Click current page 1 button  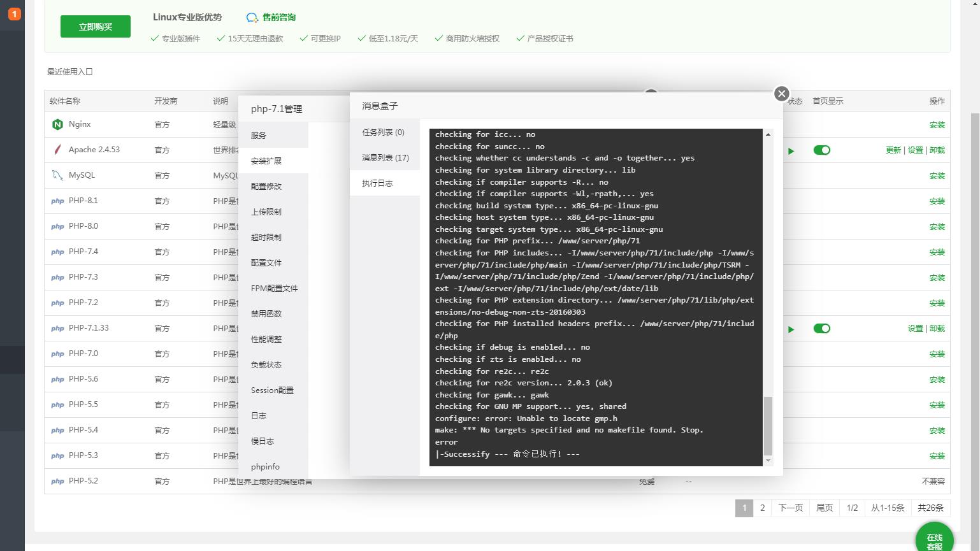[744, 508]
